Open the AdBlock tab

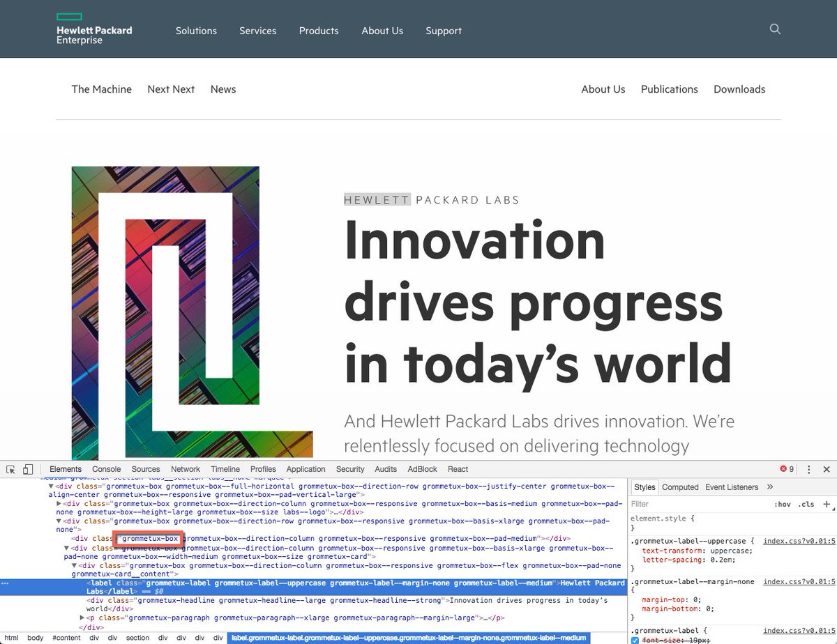pyautogui.click(x=423, y=469)
